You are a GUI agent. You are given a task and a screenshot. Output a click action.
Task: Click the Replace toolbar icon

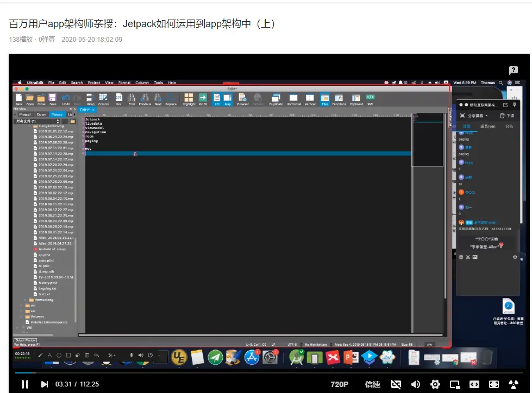[x=171, y=99]
